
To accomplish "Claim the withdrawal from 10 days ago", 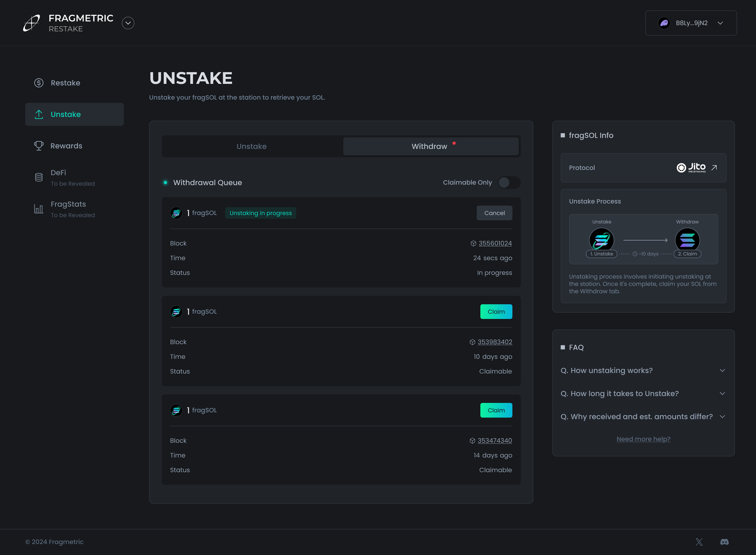I will point(496,312).
